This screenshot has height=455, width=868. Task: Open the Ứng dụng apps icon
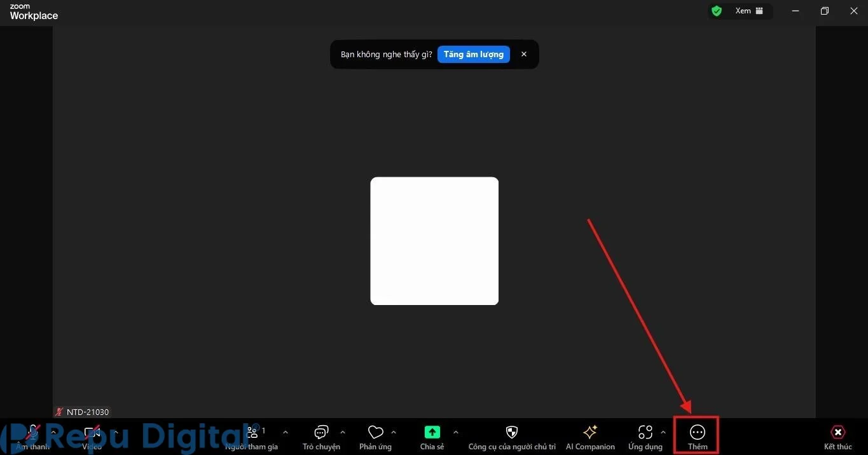point(645,437)
